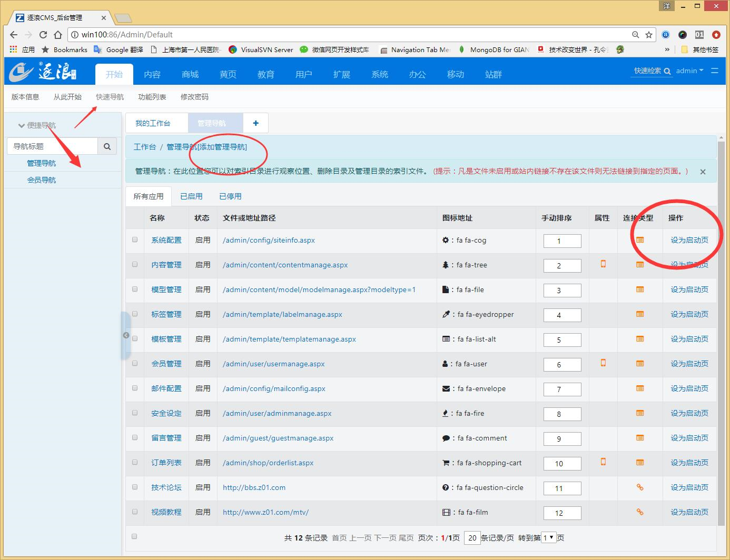This screenshot has height=560, width=730.
Task: Click link type icon for 留言管理
Action: (x=640, y=438)
